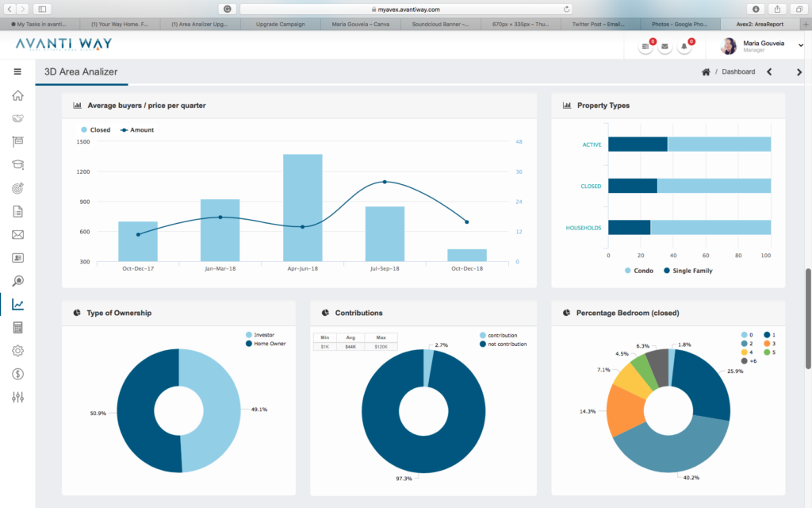Click the Dashboard breadcrumb link
The width and height of the screenshot is (812, 508).
(x=738, y=72)
